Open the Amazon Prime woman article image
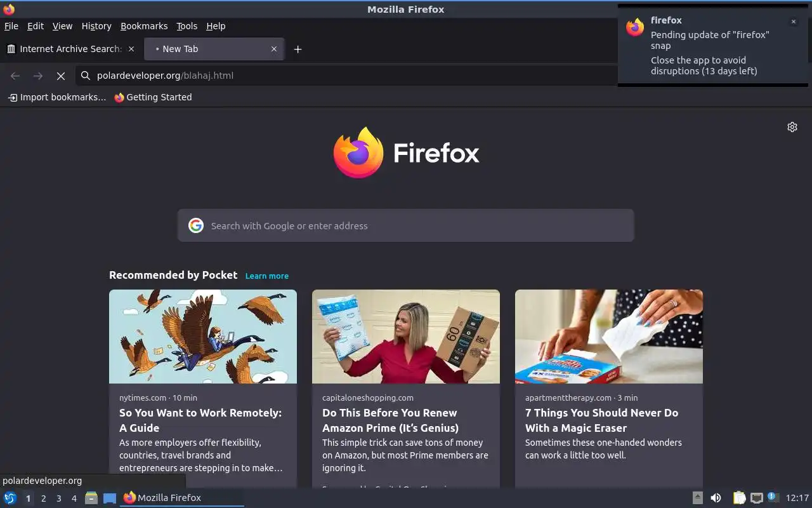812x508 pixels. click(x=406, y=337)
